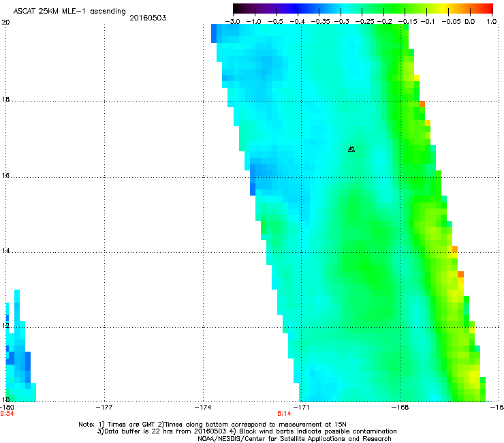This screenshot has width=504, height=443.
Task: Click the latitude axis label '14'
Action: tap(5, 250)
